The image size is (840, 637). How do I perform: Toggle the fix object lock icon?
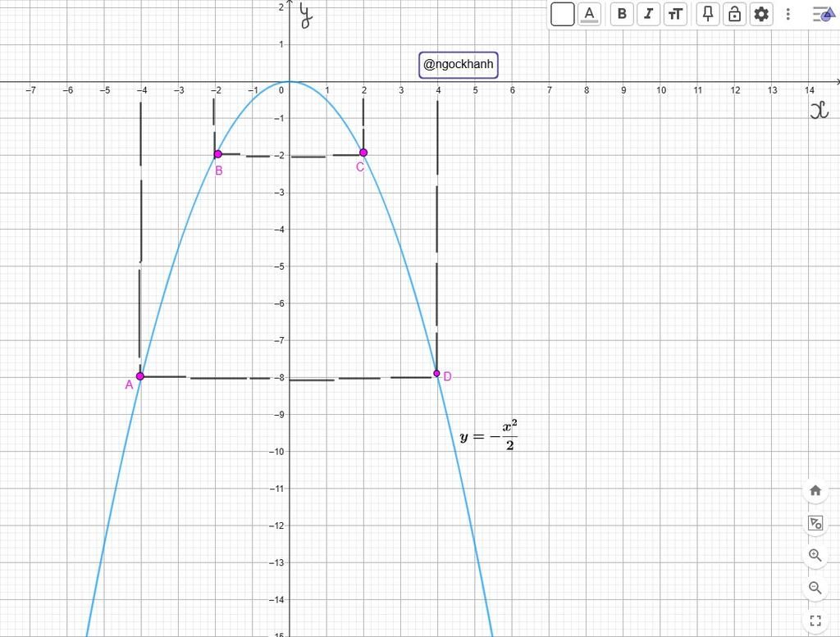[x=734, y=14]
